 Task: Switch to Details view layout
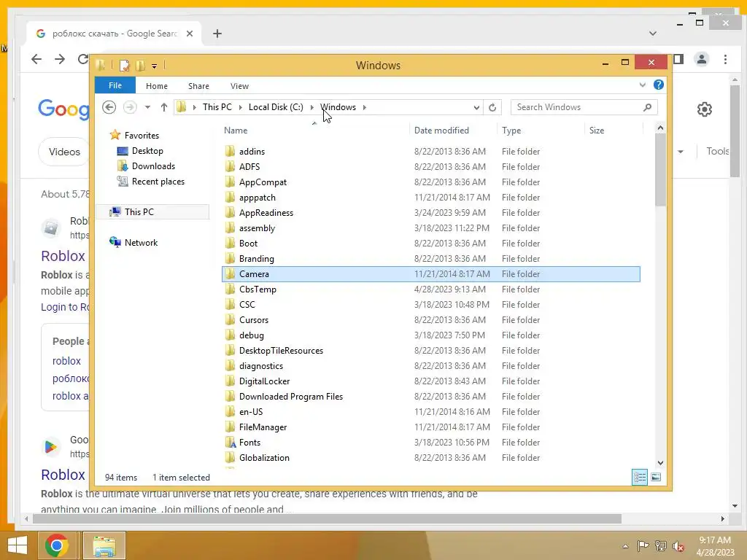[x=639, y=477]
